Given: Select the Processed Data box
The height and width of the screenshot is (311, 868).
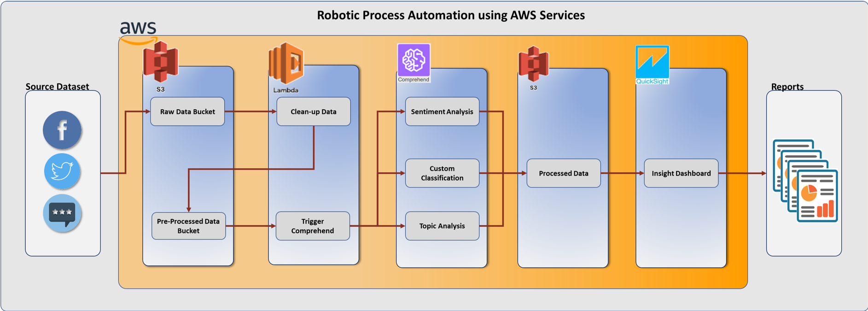Looking at the screenshot, I should tap(564, 173).
